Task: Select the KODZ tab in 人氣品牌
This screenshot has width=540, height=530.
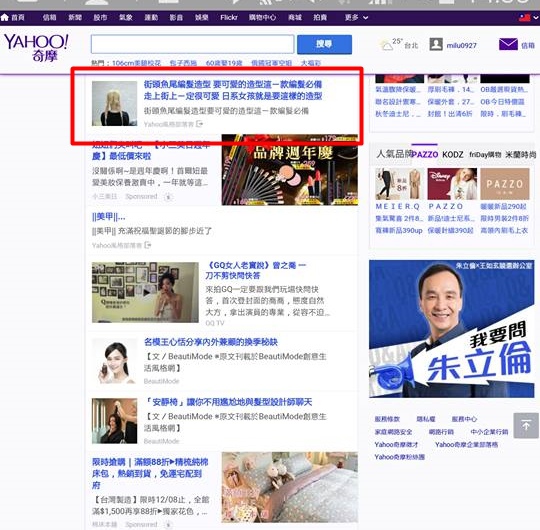Action: click(x=453, y=154)
